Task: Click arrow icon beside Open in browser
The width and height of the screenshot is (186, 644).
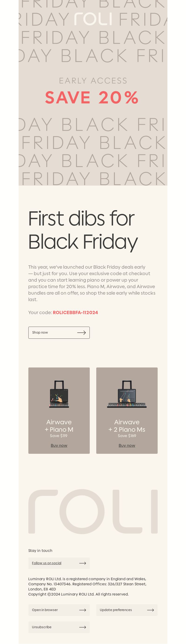Action: (83, 610)
